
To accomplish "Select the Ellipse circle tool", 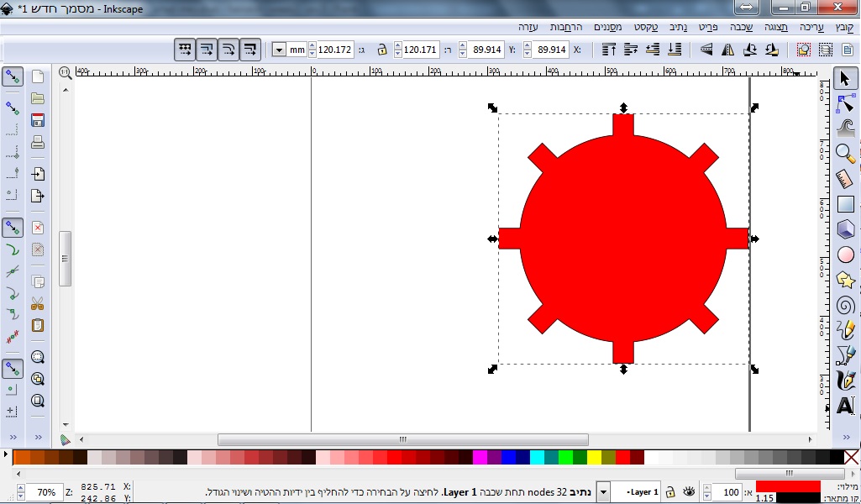I will point(845,255).
